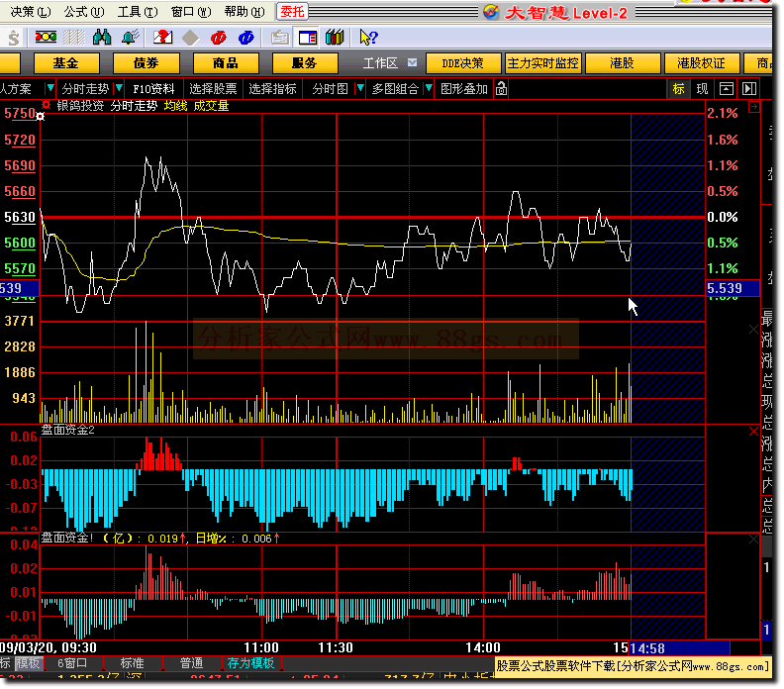Click the 14:58 time marker

tap(679, 648)
